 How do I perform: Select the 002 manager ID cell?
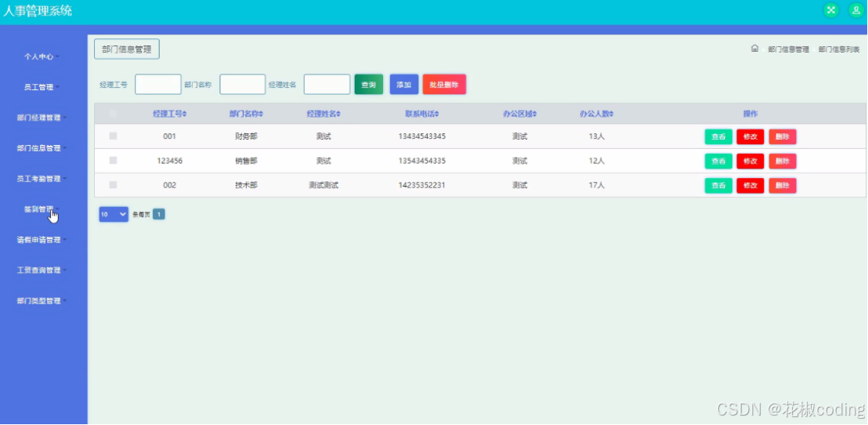[x=169, y=185]
